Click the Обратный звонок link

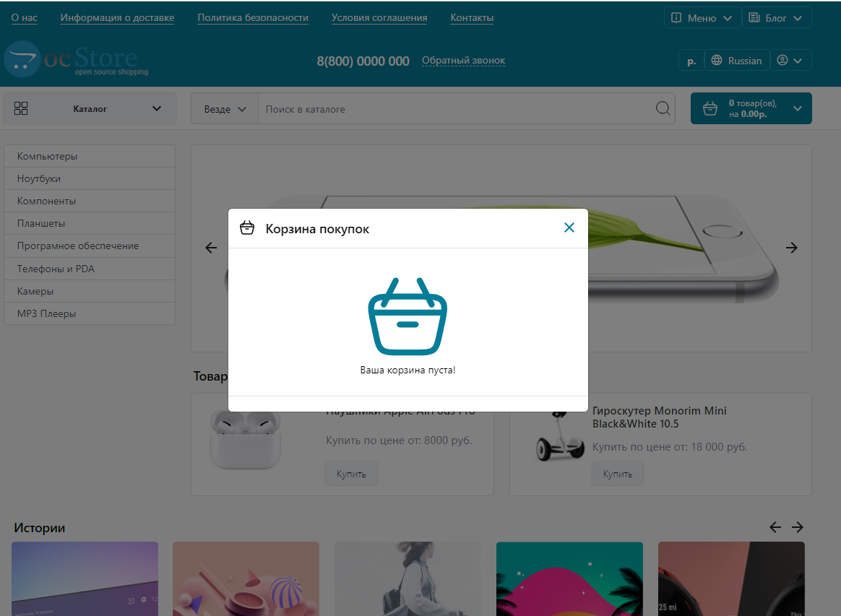click(x=463, y=61)
